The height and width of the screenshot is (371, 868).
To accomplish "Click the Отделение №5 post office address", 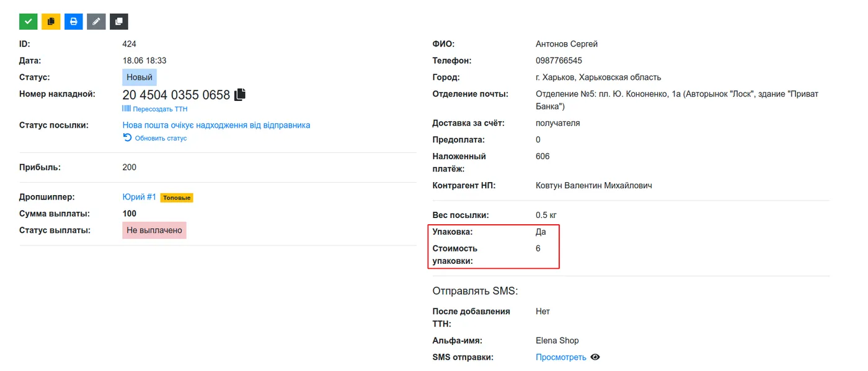I will [677, 100].
